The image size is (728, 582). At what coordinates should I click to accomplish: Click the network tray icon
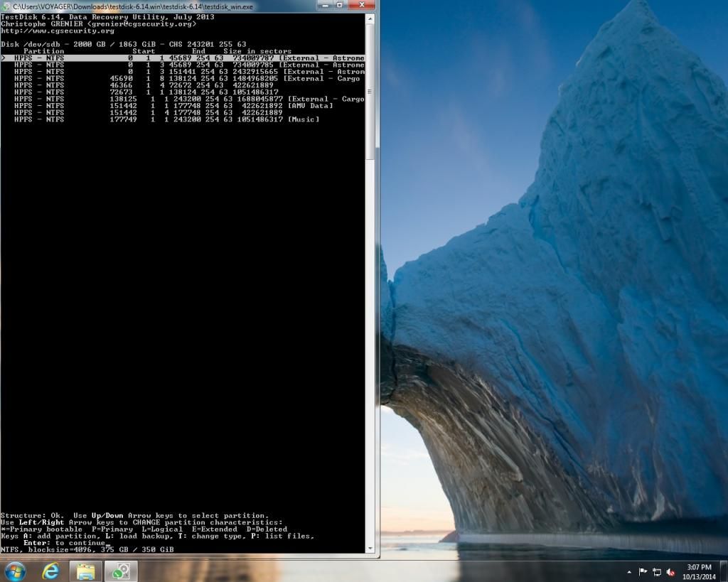pos(657,571)
